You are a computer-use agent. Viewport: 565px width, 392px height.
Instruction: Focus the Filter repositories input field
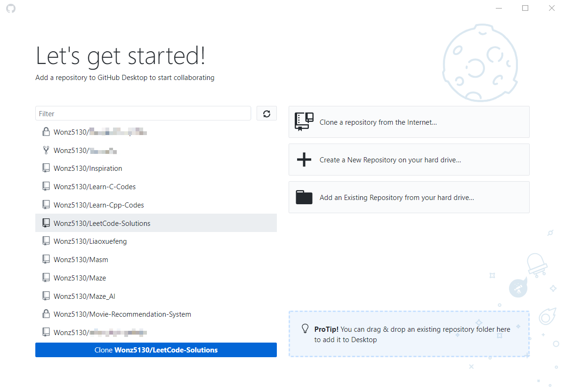[143, 113]
